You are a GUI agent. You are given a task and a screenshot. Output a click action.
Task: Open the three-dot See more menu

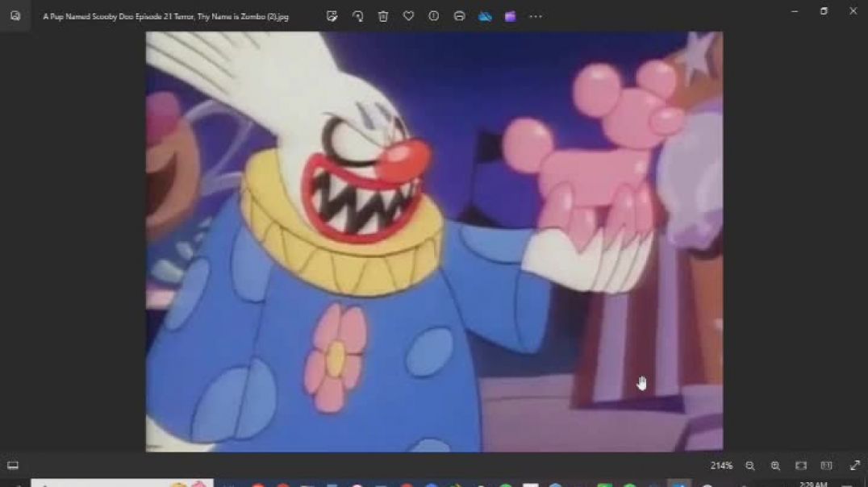click(x=536, y=17)
